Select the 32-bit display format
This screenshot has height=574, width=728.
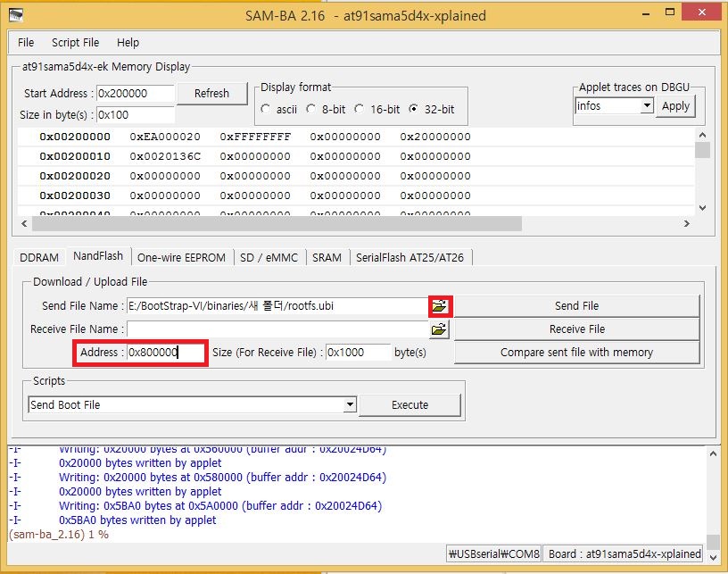click(413, 109)
